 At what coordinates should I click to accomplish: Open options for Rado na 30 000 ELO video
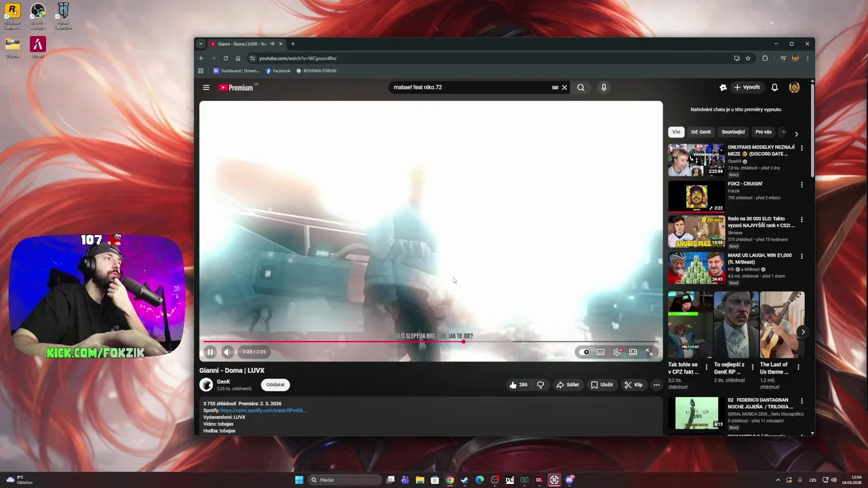point(802,220)
